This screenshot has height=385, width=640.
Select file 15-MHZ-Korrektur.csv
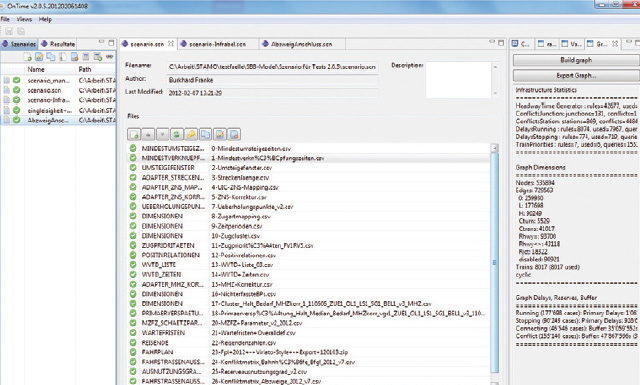click(309, 284)
